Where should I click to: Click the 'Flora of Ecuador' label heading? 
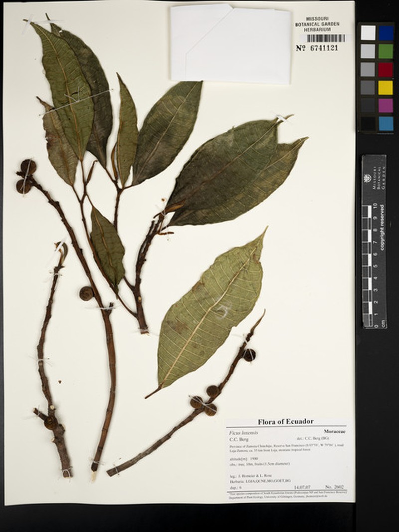(286, 422)
